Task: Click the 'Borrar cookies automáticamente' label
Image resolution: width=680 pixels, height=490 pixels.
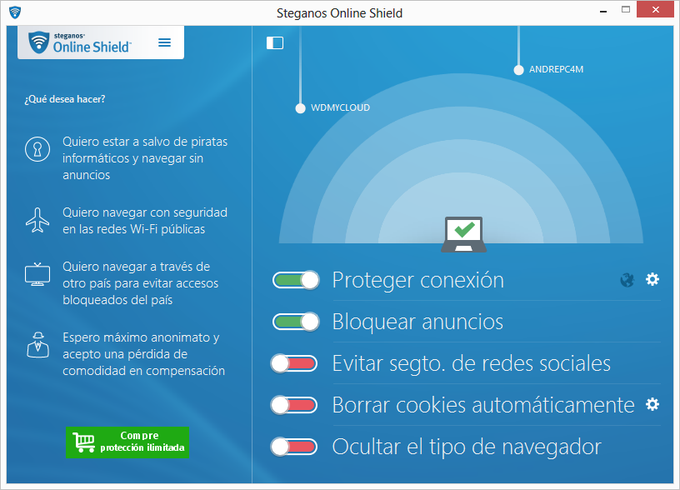Action: click(484, 405)
